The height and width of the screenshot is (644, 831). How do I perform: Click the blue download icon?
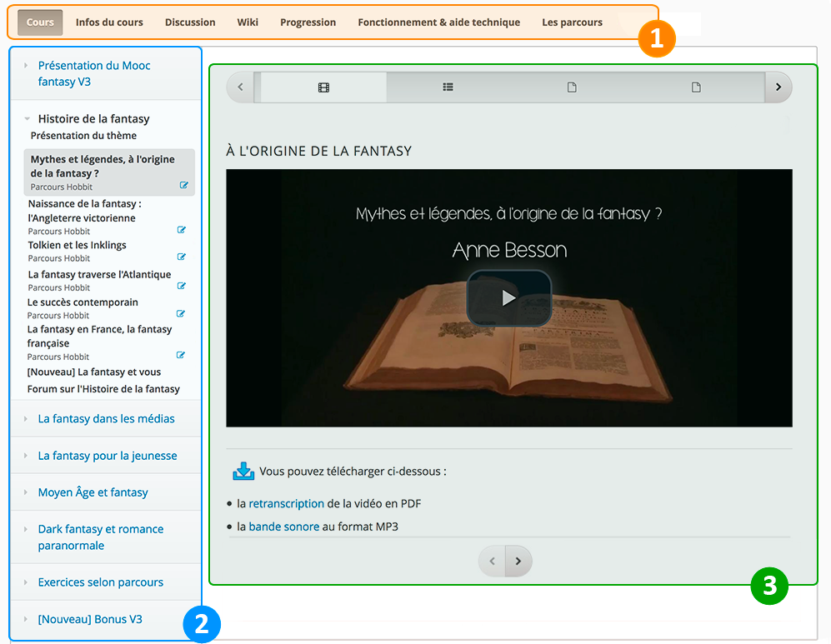[243, 471]
